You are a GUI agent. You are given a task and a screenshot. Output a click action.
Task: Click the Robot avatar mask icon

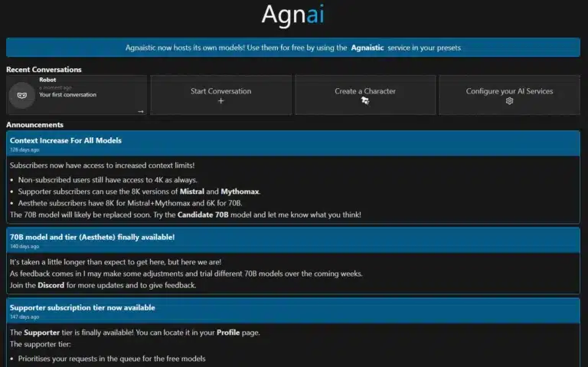tap(22, 95)
